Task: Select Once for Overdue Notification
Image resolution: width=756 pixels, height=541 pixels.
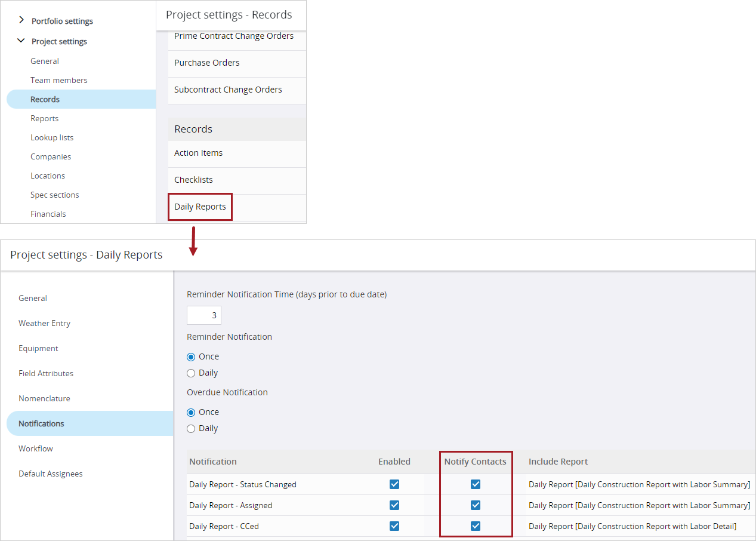Action: 191,412
